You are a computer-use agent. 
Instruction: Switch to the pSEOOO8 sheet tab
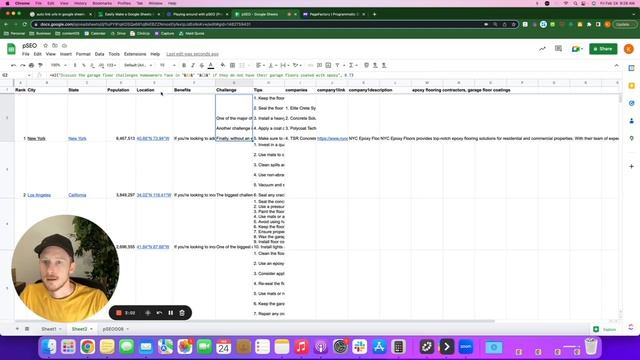113,329
